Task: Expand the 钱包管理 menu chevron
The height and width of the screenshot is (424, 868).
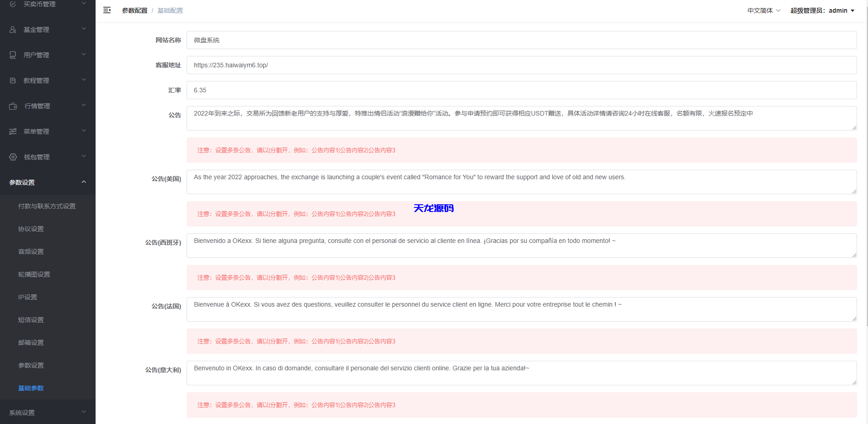Action: pyautogui.click(x=84, y=156)
